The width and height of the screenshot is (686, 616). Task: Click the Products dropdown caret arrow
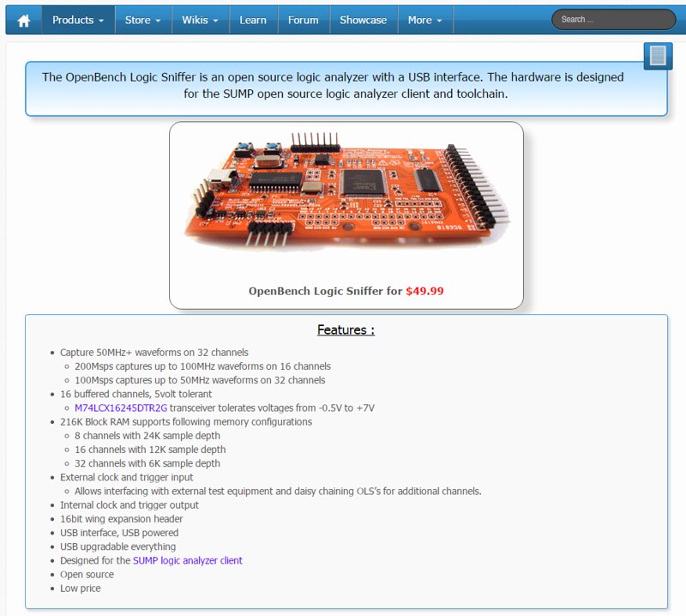click(101, 21)
